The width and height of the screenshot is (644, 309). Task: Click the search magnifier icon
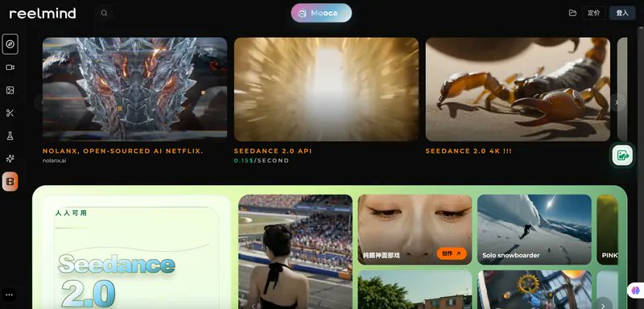point(105,13)
